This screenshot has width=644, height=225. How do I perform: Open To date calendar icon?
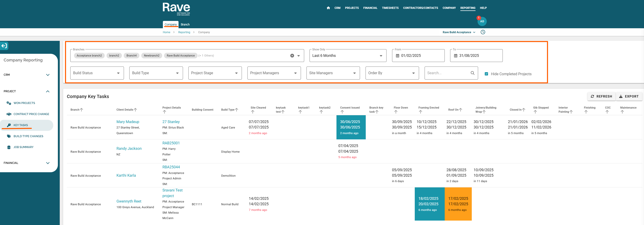coord(455,56)
